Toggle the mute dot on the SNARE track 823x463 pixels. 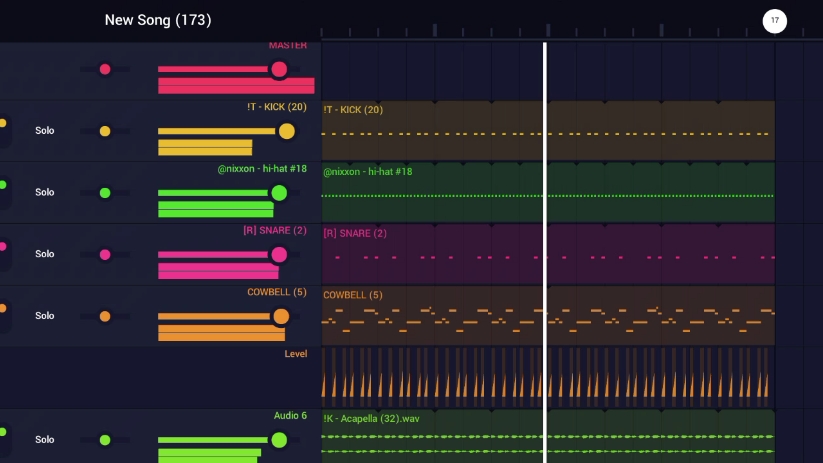pos(3,246)
